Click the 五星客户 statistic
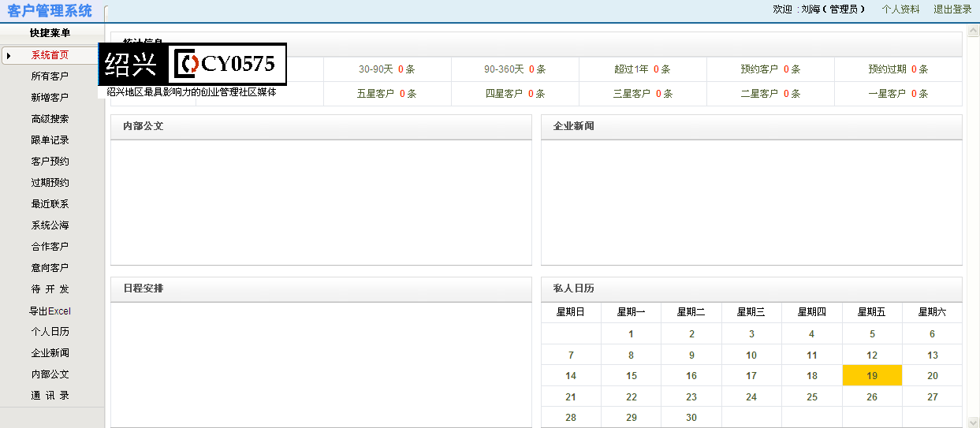 click(386, 94)
